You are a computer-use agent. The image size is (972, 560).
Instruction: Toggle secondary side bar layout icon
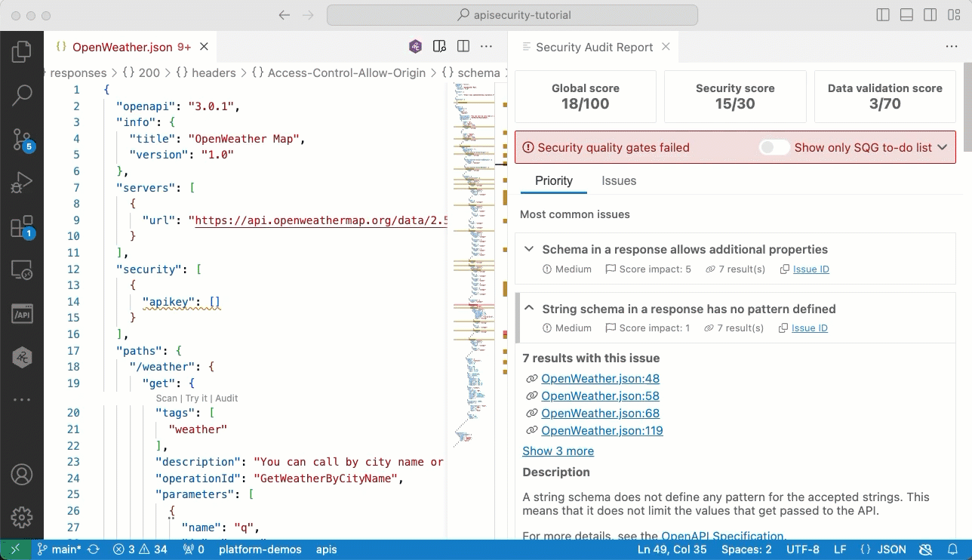click(930, 15)
